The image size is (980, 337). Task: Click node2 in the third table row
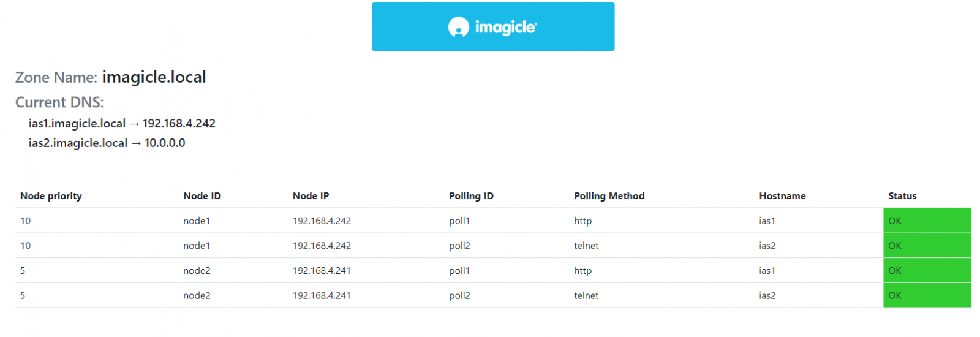click(197, 271)
